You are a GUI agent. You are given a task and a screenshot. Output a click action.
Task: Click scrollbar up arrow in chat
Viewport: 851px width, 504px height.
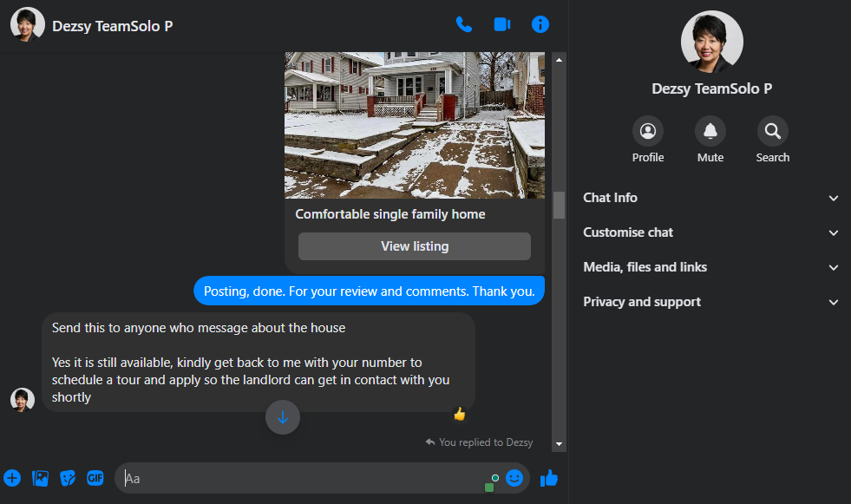559,60
